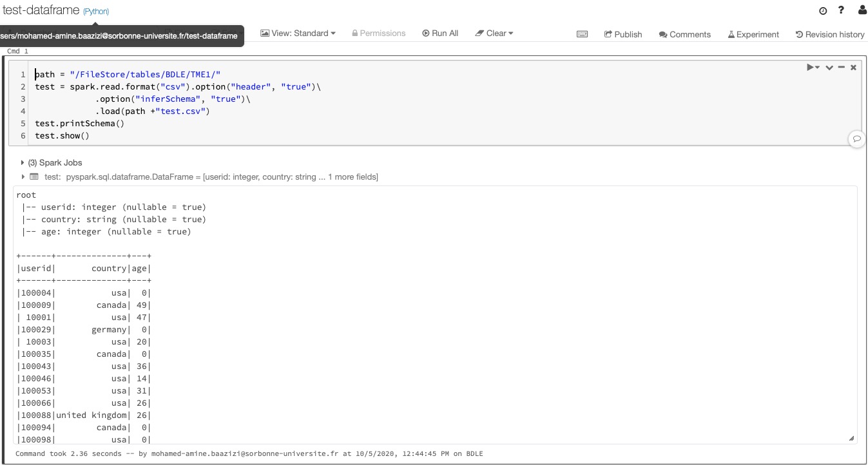Click the test-dataframe notebook title
This screenshot has height=465, width=868.
click(41, 10)
